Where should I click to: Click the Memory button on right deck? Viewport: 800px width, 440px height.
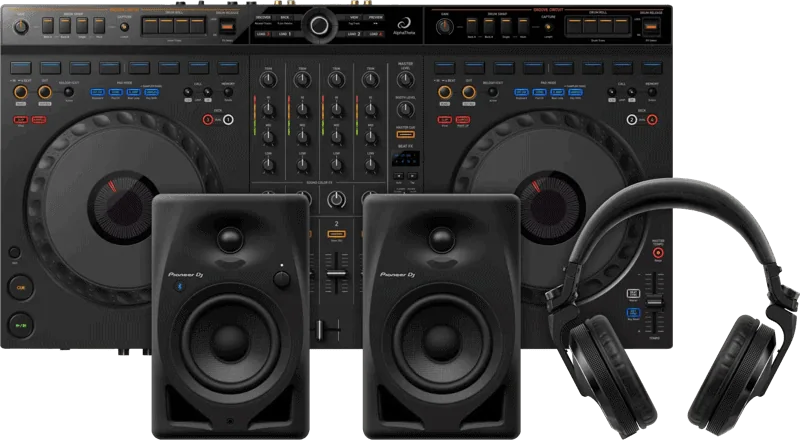point(652,92)
